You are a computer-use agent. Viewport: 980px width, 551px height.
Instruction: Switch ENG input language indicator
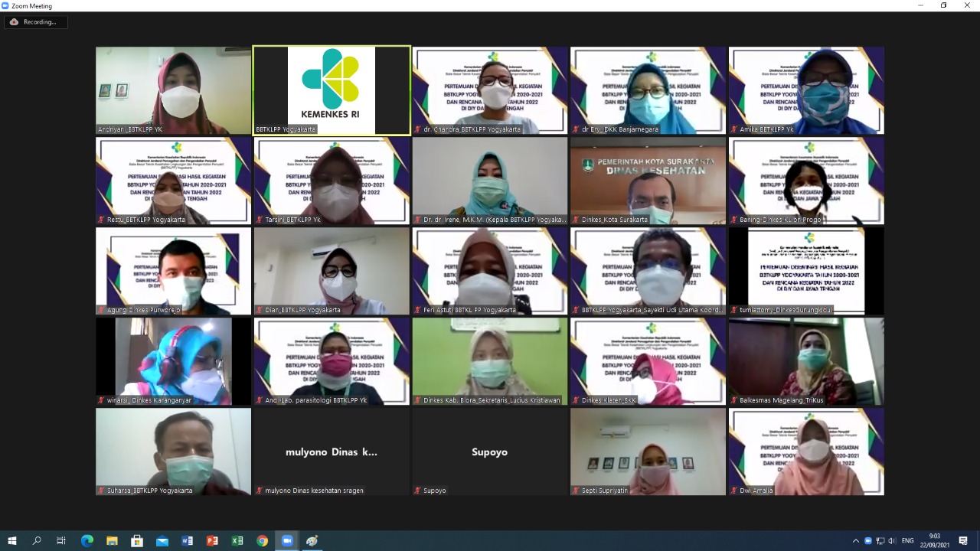pyautogui.click(x=908, y=541)
